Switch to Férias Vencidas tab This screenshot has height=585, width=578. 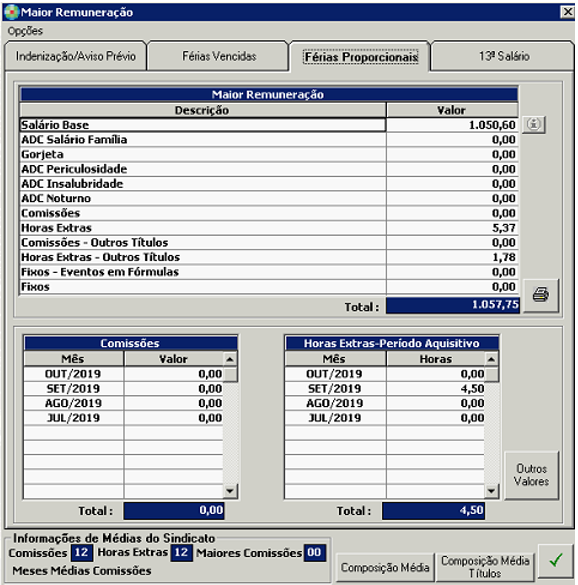point(219,56)
